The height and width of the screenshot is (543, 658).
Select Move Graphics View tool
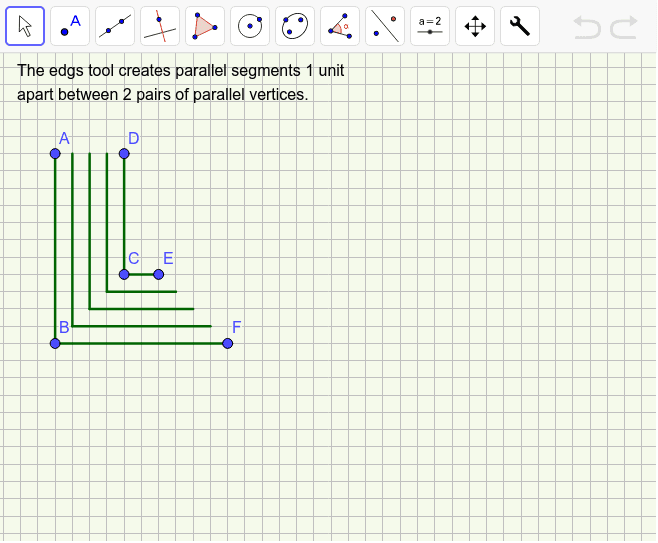point(475,26)
